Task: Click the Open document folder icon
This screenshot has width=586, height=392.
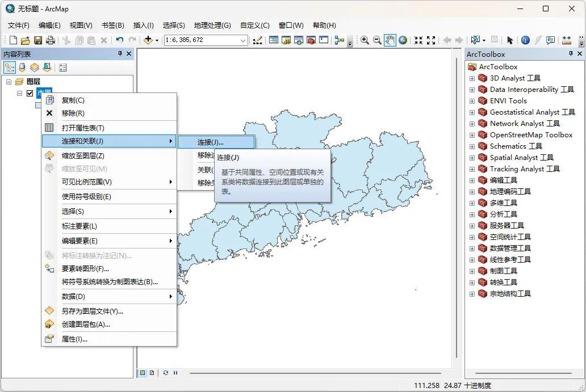Action: pos(26,40)
